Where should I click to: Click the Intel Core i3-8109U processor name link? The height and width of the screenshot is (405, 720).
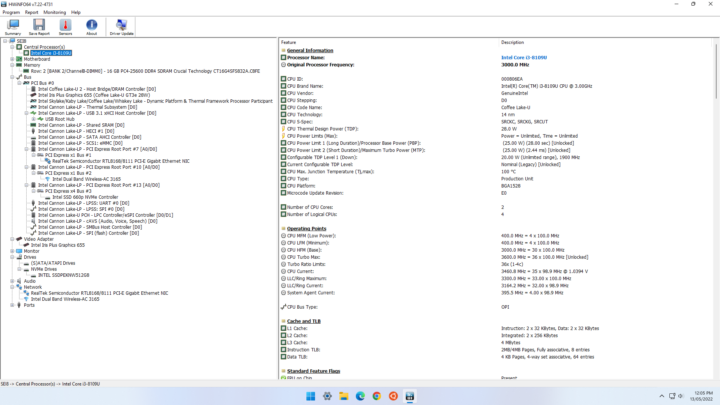[523, 57]
